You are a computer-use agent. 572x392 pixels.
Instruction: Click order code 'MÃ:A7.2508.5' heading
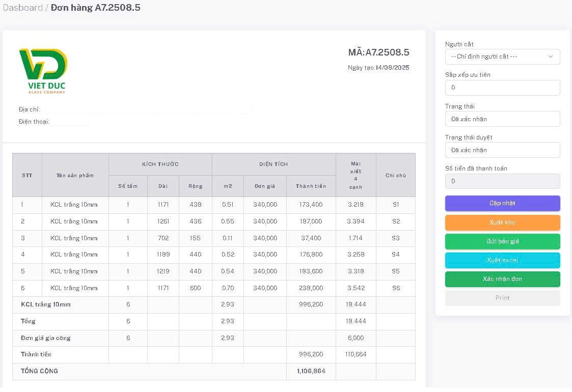click(378, 52)
